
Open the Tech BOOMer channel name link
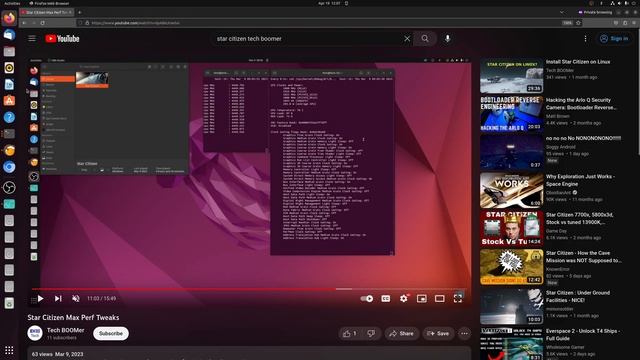(66, 330)
